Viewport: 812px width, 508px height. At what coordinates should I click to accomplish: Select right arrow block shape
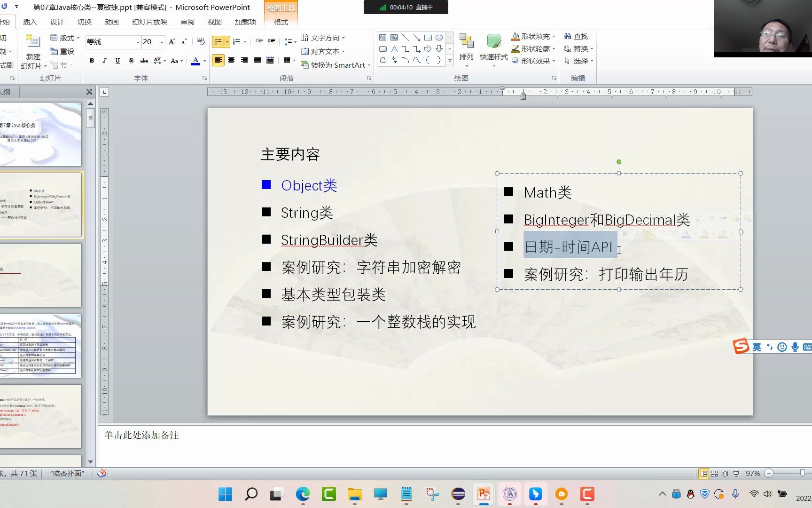(x=428, y=49)
